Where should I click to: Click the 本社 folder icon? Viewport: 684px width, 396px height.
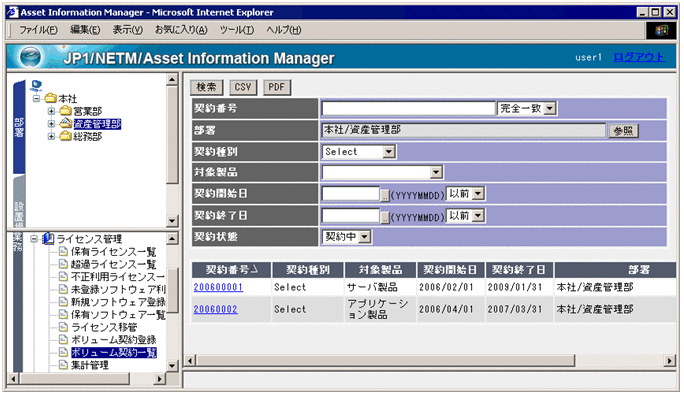point(51,98)
